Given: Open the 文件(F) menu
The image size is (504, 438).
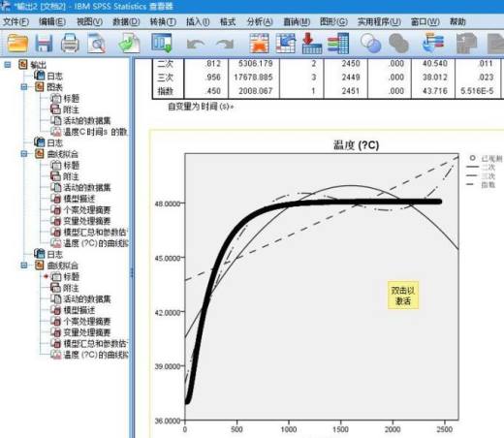Looking at the screenshot, I should 16,21.
